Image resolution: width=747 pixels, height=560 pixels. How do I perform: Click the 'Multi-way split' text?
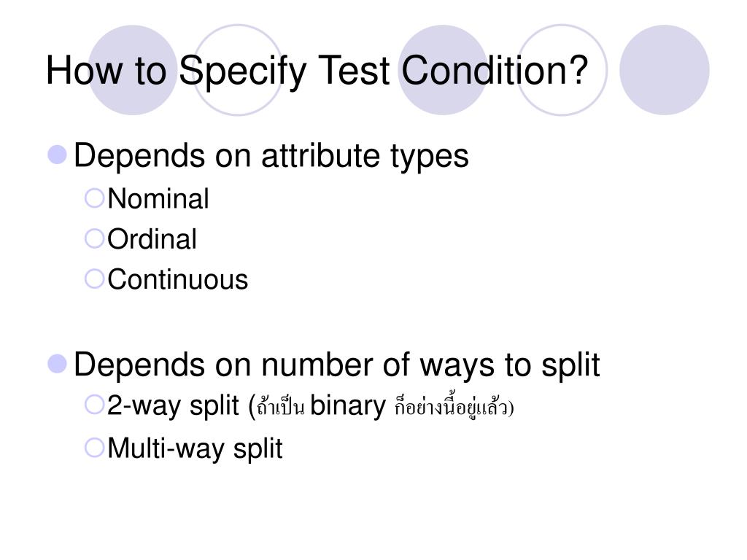pyautogui.click(x=196, y=449)
